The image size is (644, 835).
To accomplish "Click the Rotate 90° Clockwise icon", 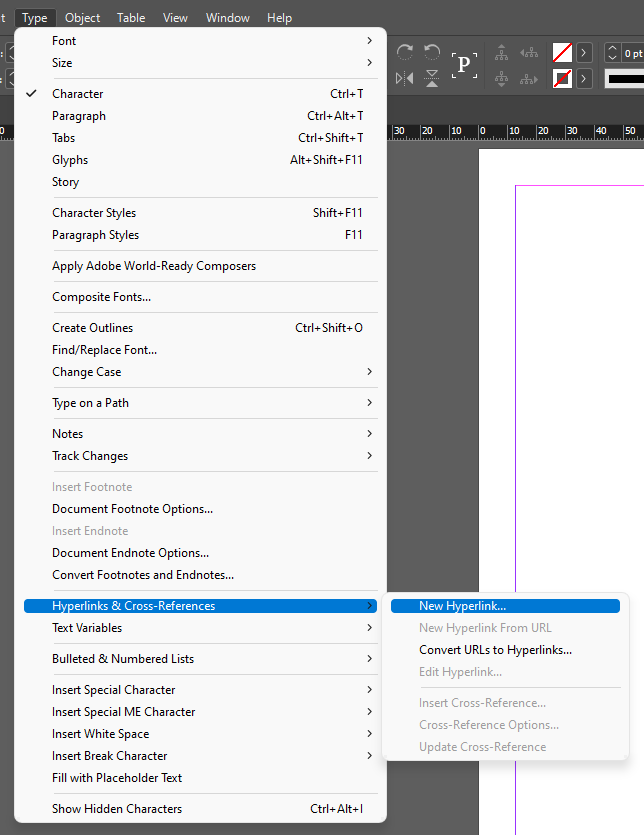I will coord(405,52).
